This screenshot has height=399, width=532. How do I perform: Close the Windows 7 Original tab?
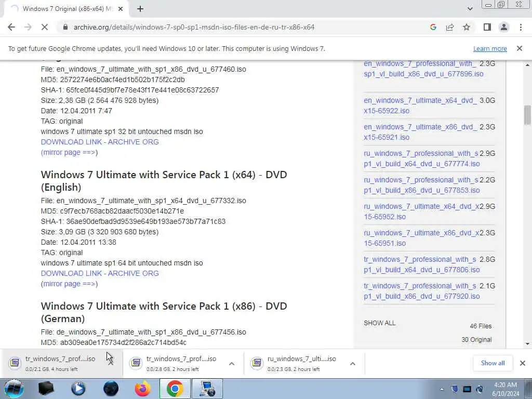coord(121,9)
